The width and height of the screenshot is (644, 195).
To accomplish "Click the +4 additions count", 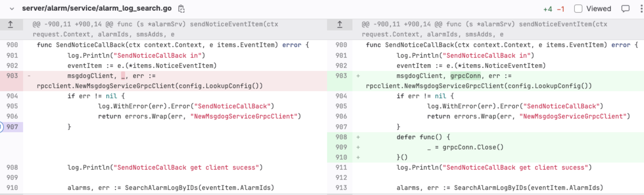I will (548, 9).
